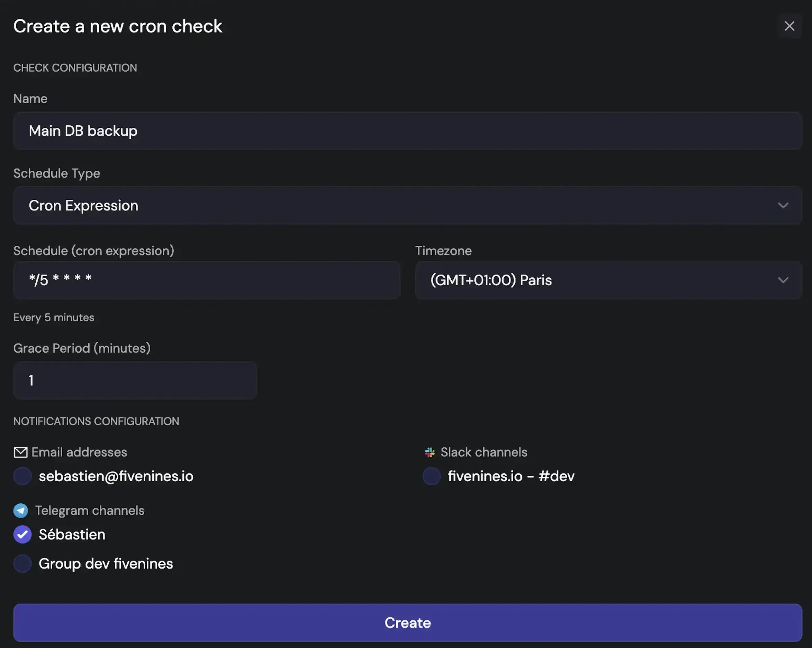The height and width of the screenshot is (648, 812).
Task: Click the cron expression schedule field
Action: point(206,280)
